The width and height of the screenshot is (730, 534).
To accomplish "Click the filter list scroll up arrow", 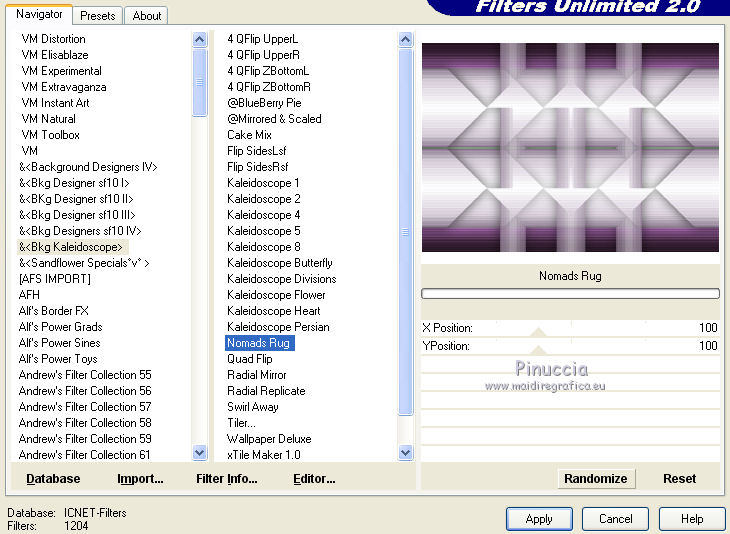I will tap(406, 40).
